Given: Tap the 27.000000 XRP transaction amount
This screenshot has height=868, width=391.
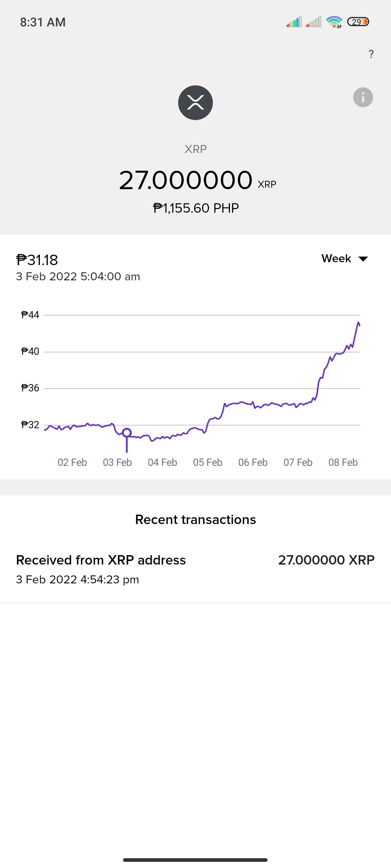Looking at the screenshot, I should [326, 560].
